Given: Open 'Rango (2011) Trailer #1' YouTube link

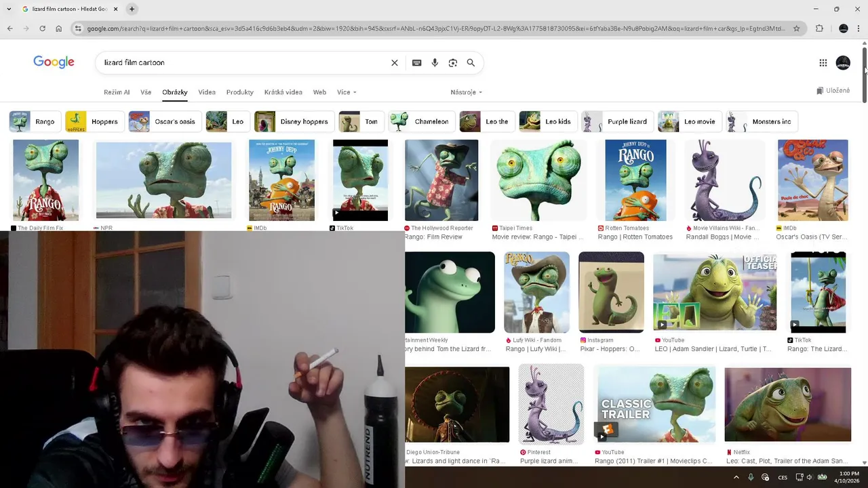Looking at the screenshot, I should (654, 461).
